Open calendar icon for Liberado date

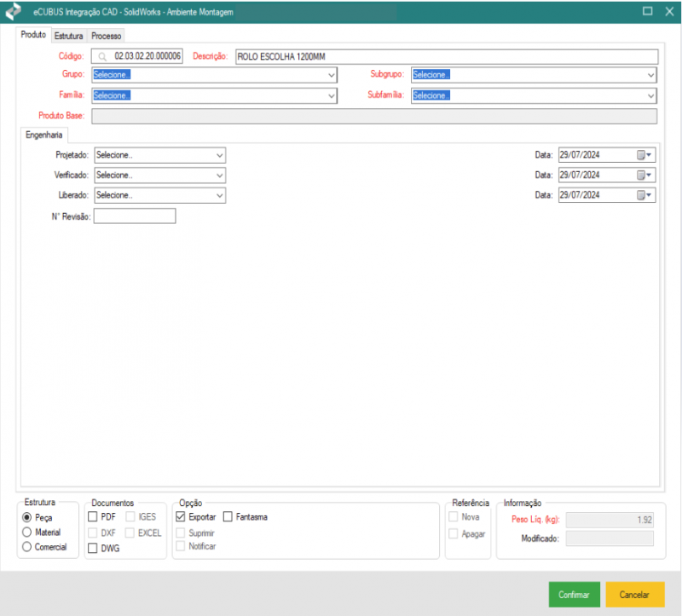(x=644, y=195)
